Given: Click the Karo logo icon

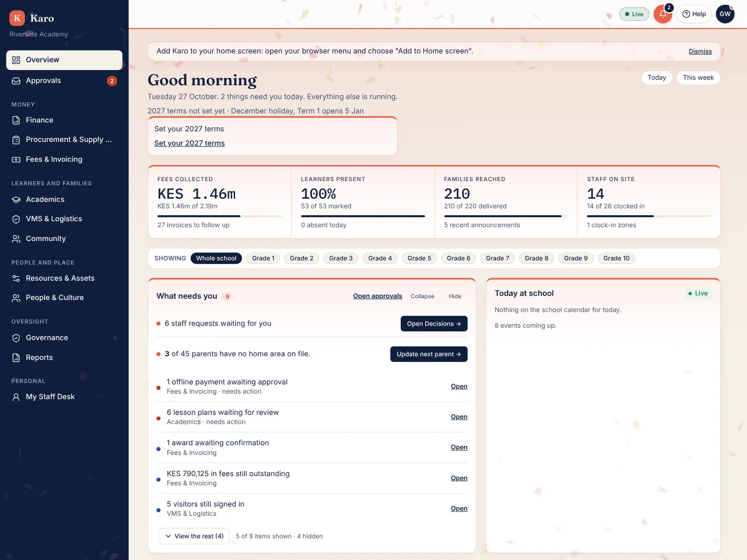Looking at the screenshot, I should click(x=17, y=18).
